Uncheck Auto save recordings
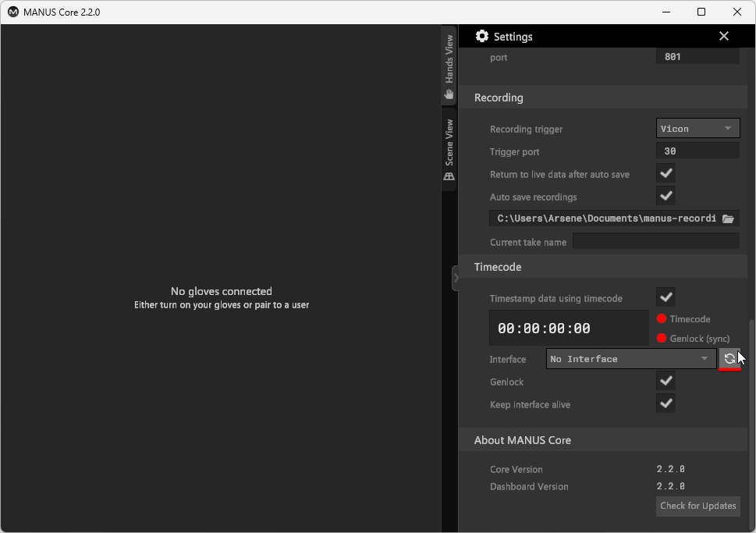The height and width of the screenshot is (533, 756). (665, 196)
